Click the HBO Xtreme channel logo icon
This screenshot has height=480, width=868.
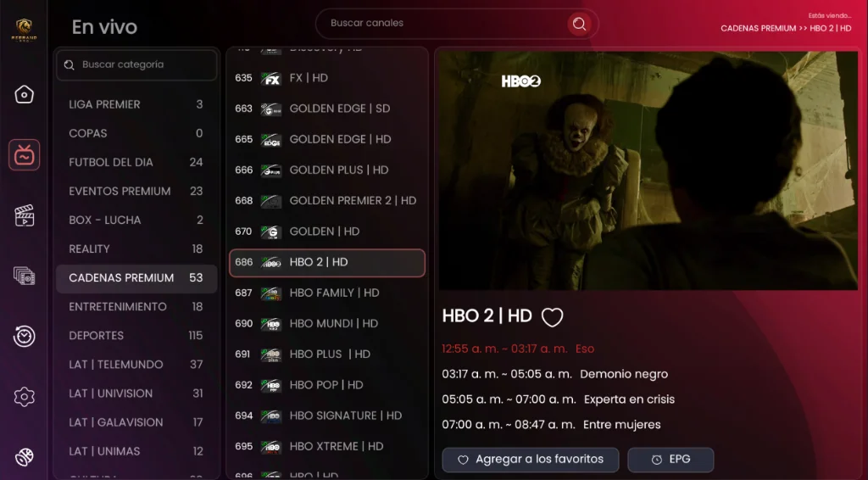click(271, 447)
